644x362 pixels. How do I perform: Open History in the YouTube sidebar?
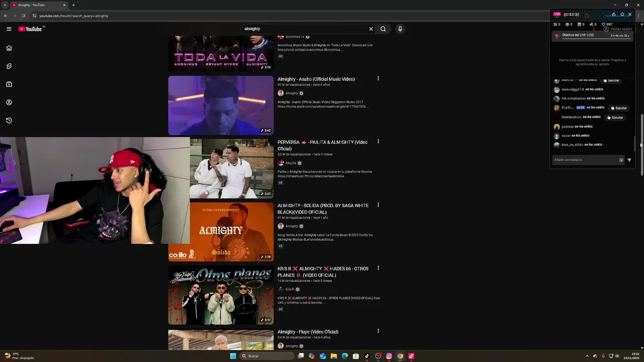pyautogui.click(x=9, y=121)
